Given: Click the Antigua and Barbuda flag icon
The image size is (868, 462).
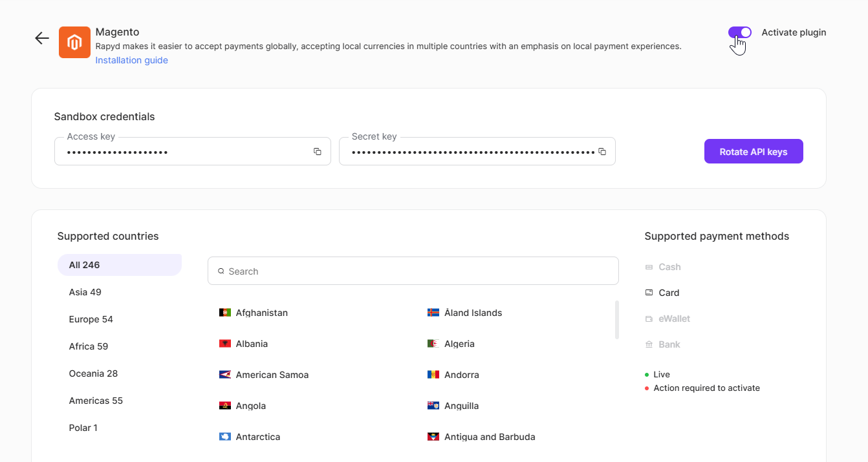Looking at the screenshot, I should click(x=433, y=437).
